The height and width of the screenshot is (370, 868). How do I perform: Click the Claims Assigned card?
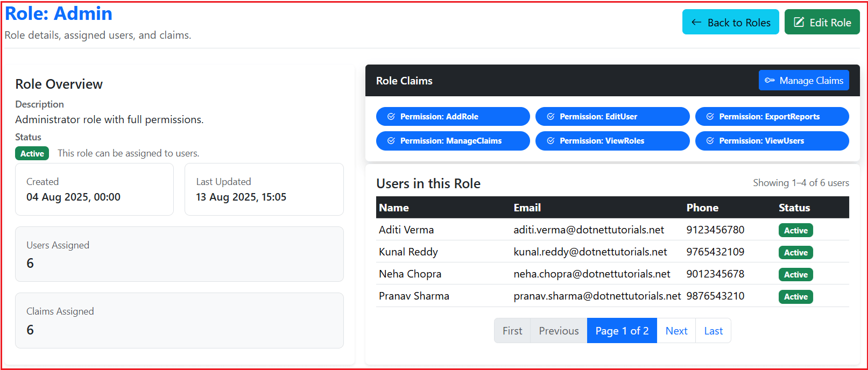(179, 320)
